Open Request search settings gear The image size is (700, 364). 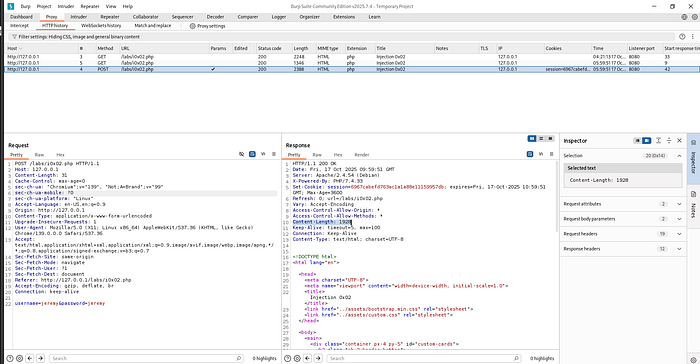pyautogui.click(x=20, y=358)
